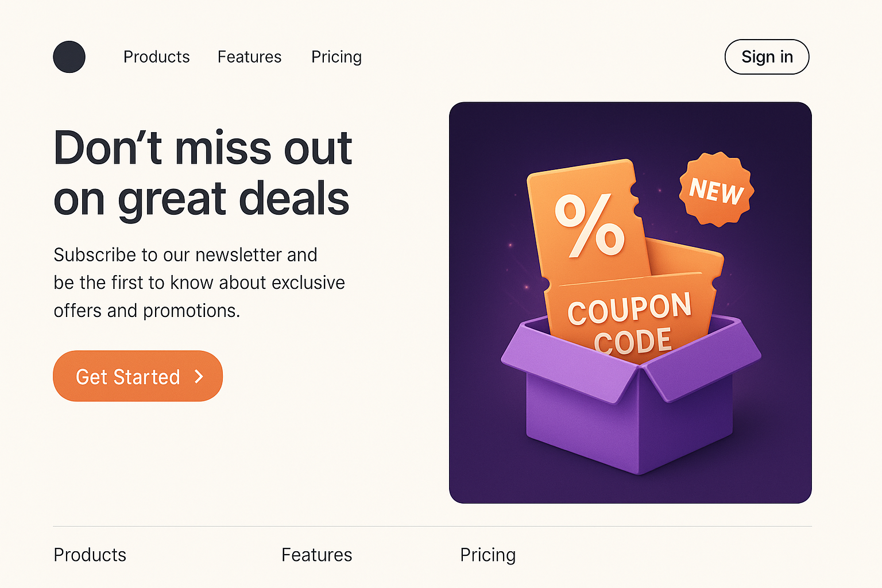Click the chevron arrow inside Get Started
This screenshot has height=588, width=882.
click(x=199, y=376)
